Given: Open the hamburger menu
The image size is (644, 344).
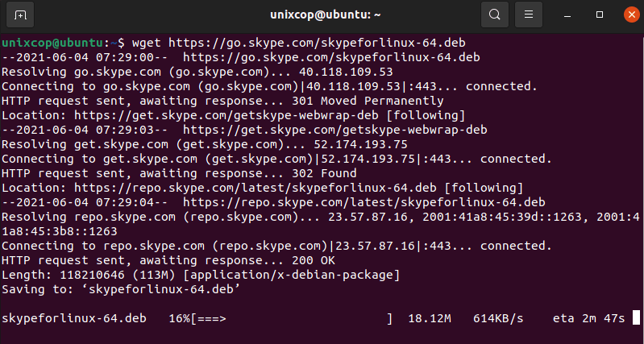Looking at the screenshot, I should click(x=529, y=15).
